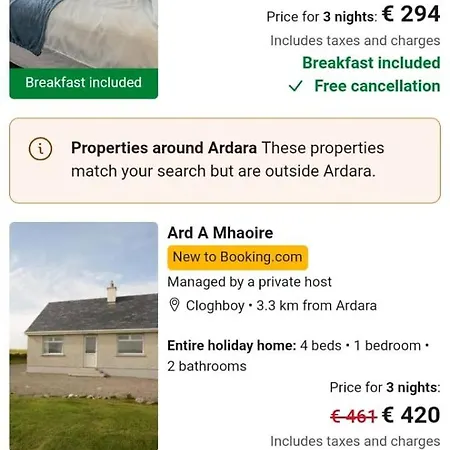
Task: Click 'Includes taxes and charges' under € 420
Action: click(x=355, y=441)
